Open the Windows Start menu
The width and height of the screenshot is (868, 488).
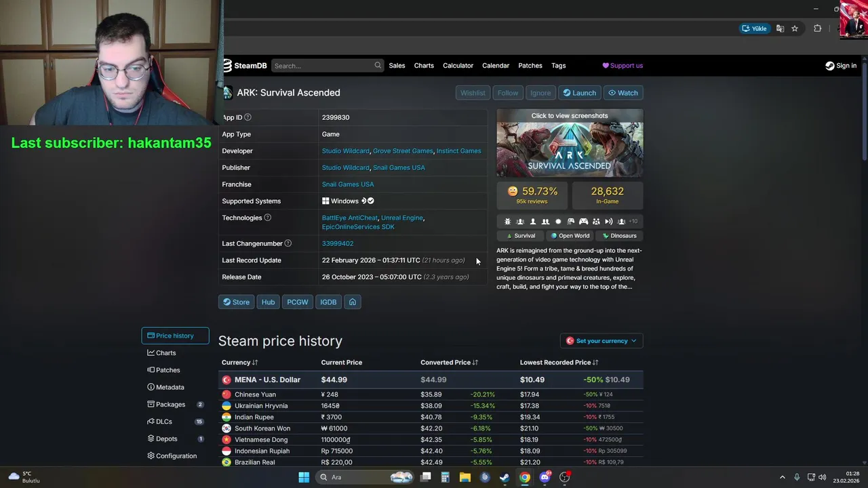point(304,477)
